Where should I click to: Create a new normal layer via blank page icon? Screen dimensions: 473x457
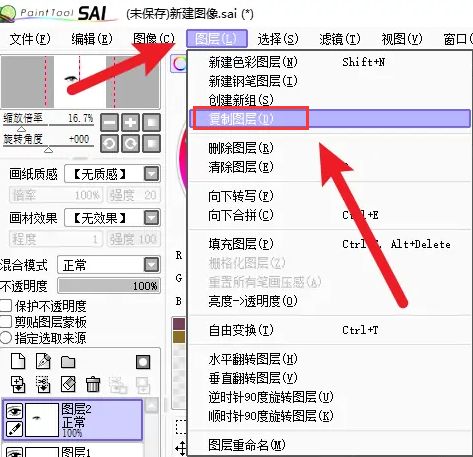18,362
